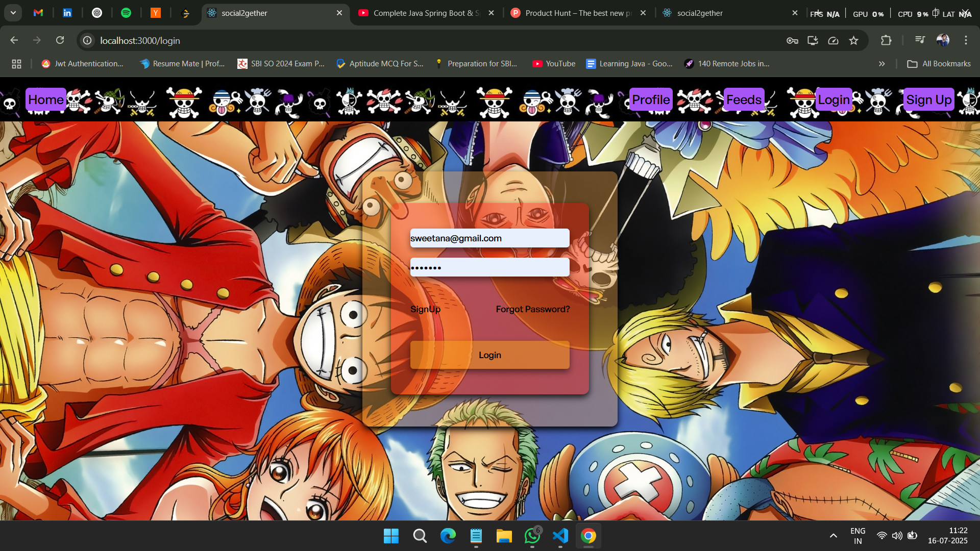The image size is (980, 551).
Task: Open the Feeds navigation link
Action: point(743,100)
